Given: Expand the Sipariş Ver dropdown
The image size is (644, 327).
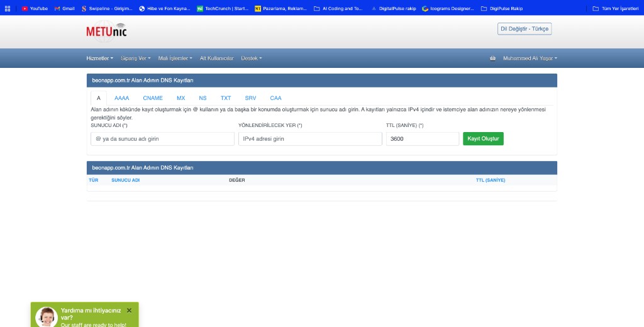Looking at the screenshot, I should click(x=136, y=58).
